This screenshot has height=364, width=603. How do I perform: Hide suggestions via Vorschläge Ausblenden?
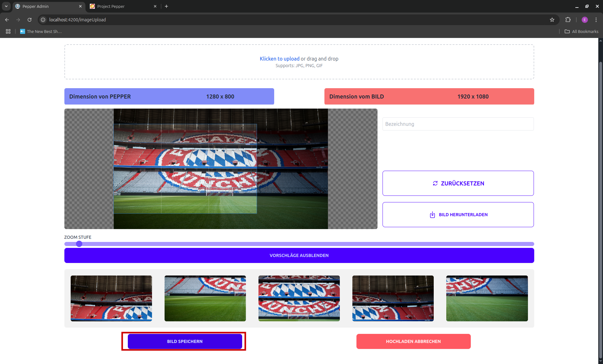(x=299, y=255)
